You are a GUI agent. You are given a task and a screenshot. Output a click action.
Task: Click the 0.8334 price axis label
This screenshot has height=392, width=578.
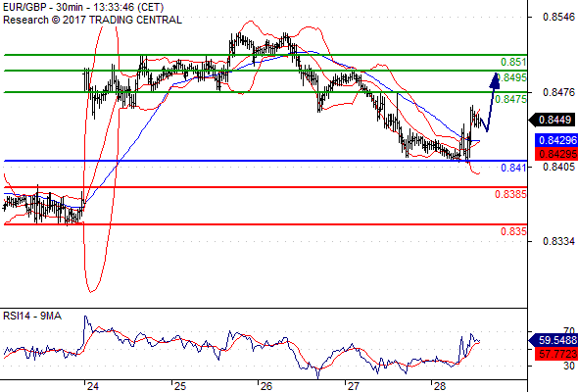pyautogui.click(x=558, y=241)
